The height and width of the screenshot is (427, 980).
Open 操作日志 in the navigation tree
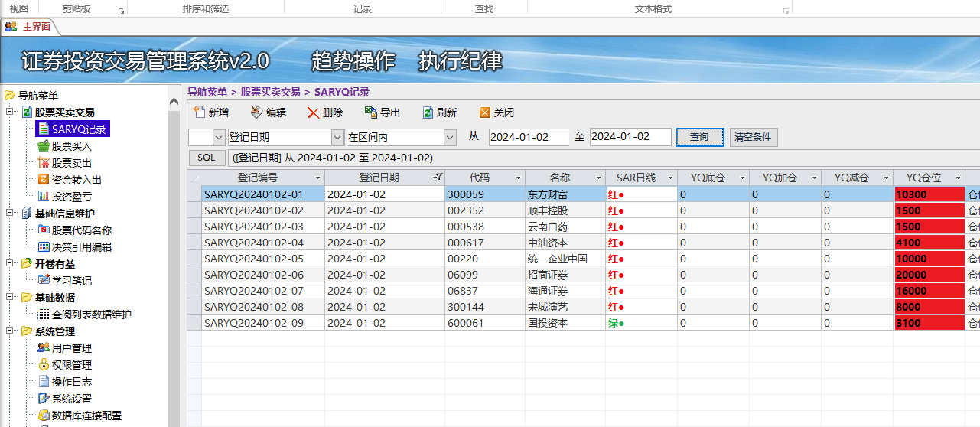(64, 382)
